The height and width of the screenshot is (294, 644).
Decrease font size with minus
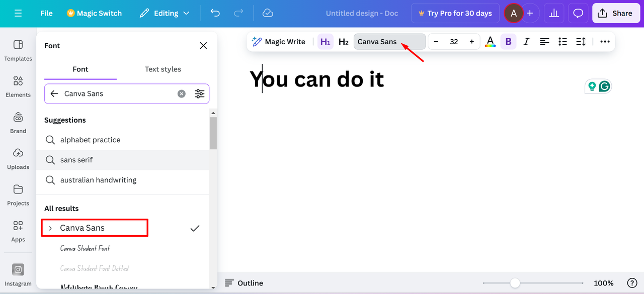(x=436, y=42)
